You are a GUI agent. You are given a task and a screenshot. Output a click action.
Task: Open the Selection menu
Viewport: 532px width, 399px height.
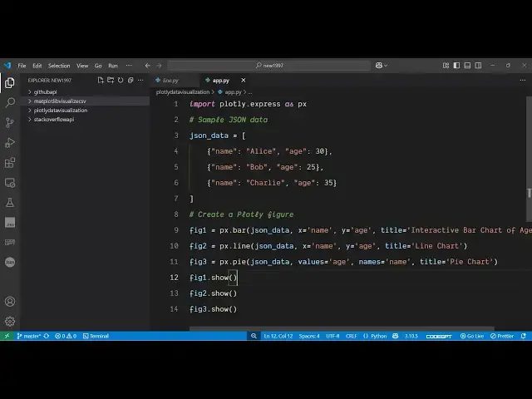(x=59, y=66)
